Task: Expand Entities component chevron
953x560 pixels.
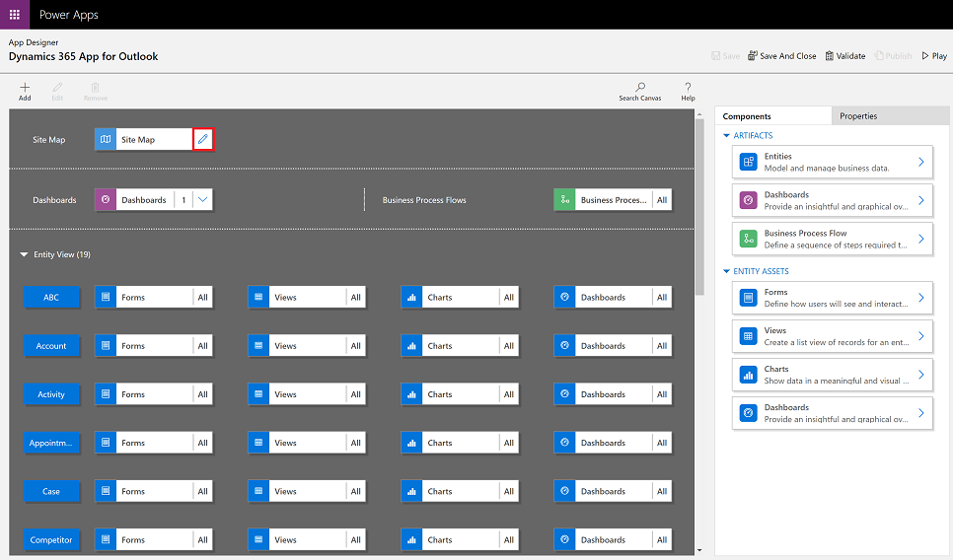Action: coord(920,162)
